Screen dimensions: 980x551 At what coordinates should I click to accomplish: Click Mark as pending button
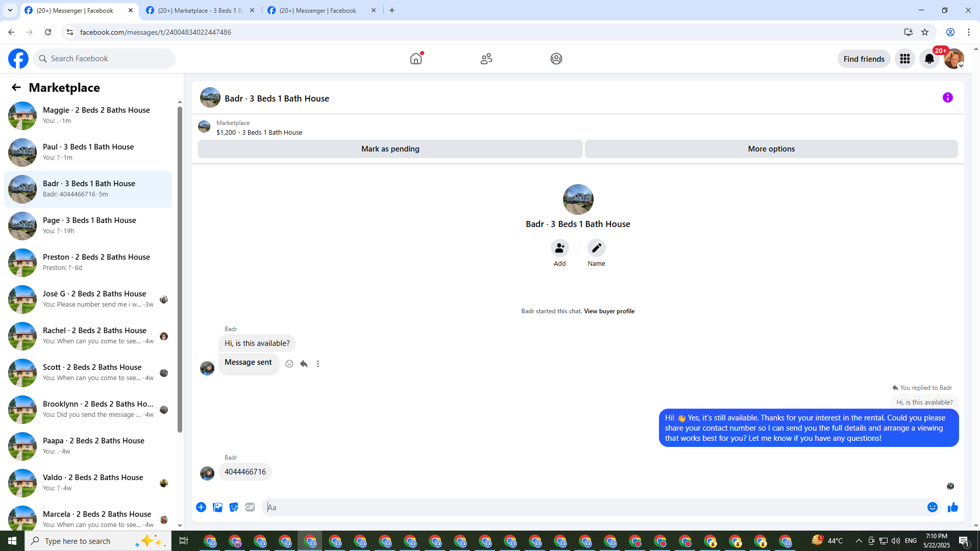(390, 149)
